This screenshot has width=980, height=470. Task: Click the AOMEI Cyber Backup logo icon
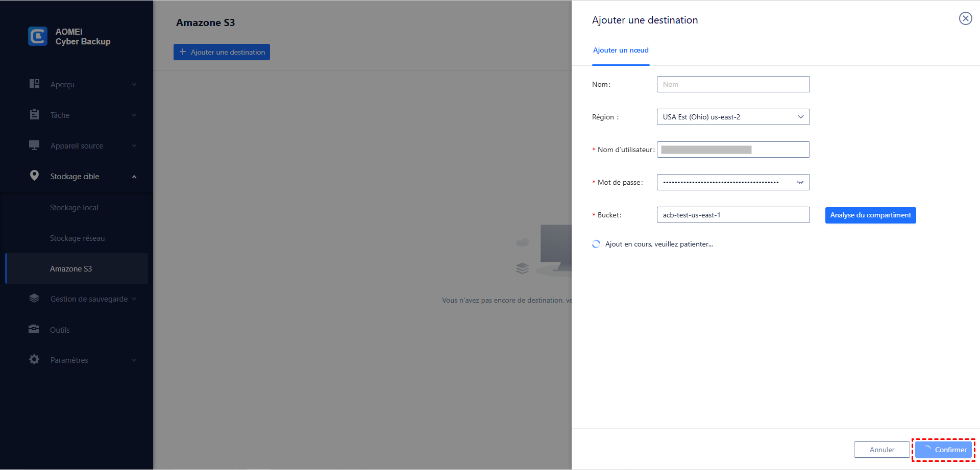38,36
